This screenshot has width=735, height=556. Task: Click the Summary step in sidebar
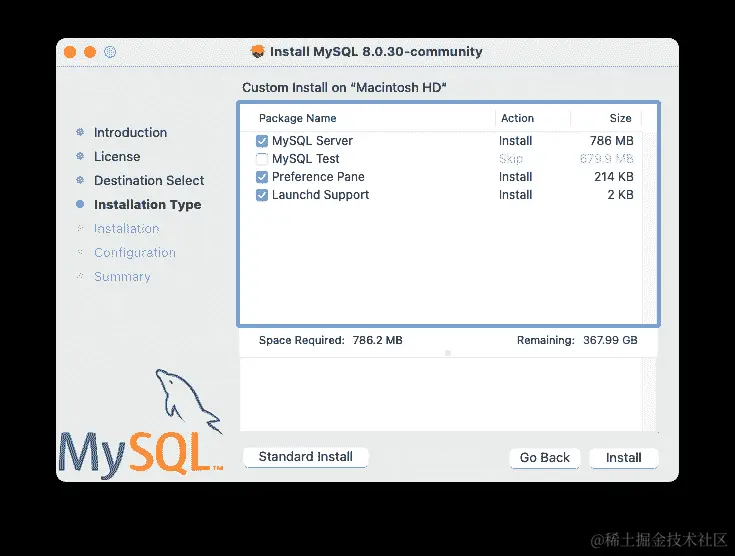(122, 277)
